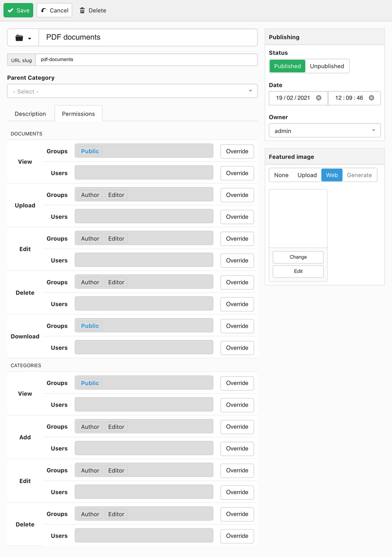
Task: Open the category icon caret dropdown
Action: (30, 38)
